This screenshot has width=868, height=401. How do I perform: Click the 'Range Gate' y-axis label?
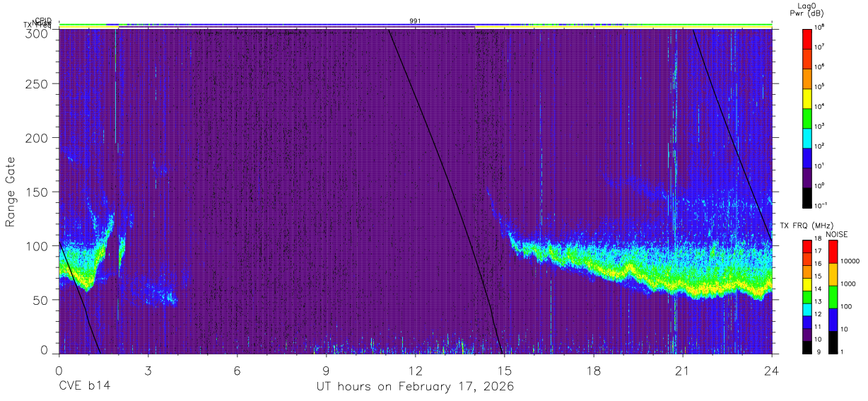click(11, 192)
